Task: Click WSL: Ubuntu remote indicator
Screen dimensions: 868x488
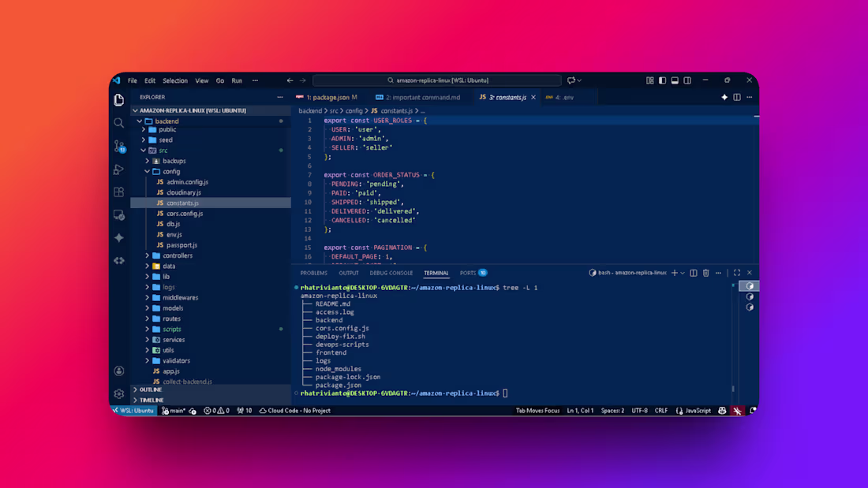Action: pyautogui.click(x=133, y=411)
